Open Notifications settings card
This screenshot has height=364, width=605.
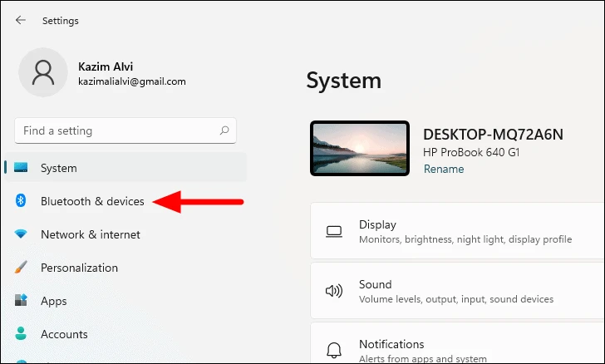coord(458,343)
